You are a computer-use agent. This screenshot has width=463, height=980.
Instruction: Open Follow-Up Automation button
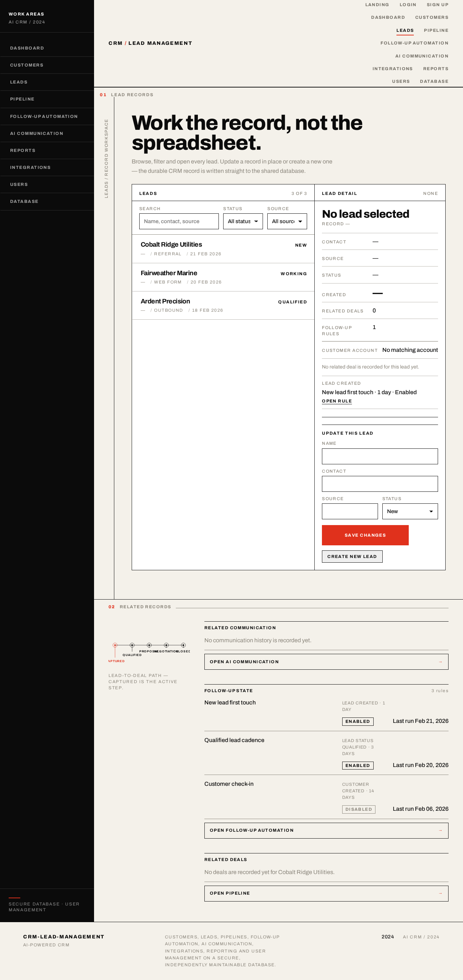tap(326, 830)
